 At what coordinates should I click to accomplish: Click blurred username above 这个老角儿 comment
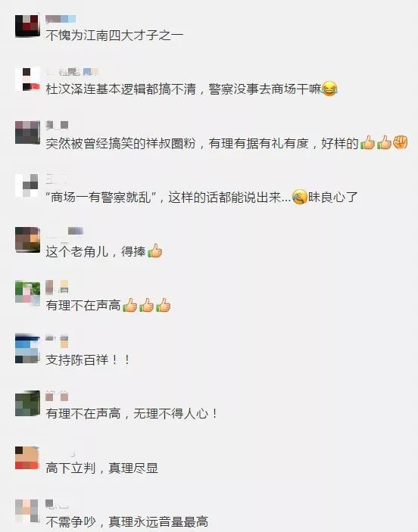[64, 232]
